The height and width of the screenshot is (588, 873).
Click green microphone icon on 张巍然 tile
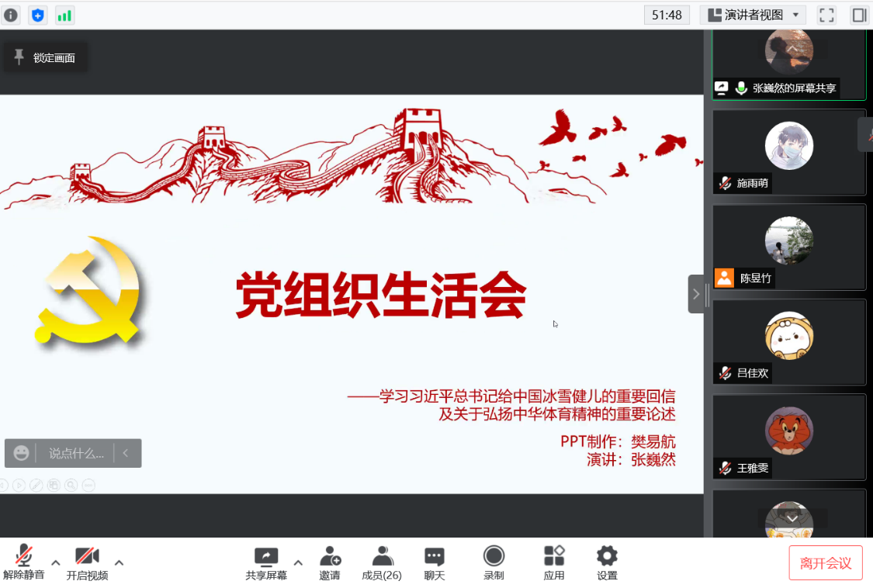tap(741, 88)
